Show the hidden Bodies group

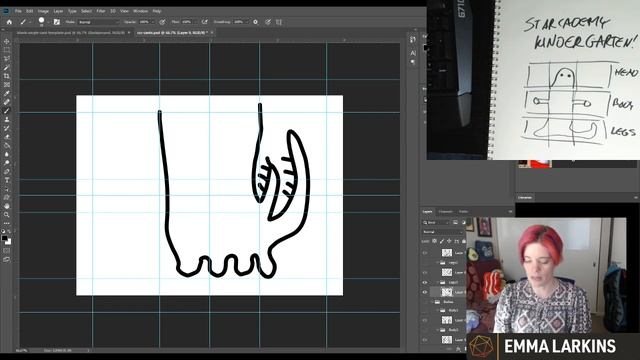click(425, 302)
